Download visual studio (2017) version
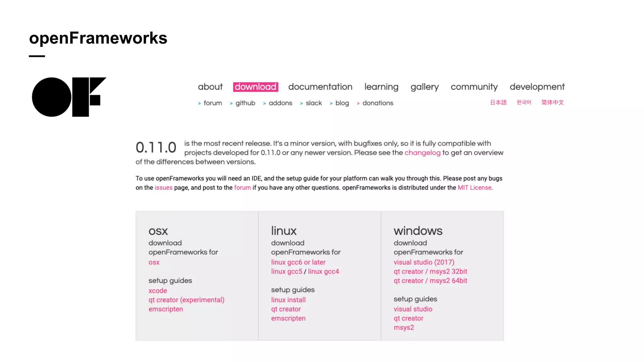Viewport: 644px width, 362px height. (424, 262)
